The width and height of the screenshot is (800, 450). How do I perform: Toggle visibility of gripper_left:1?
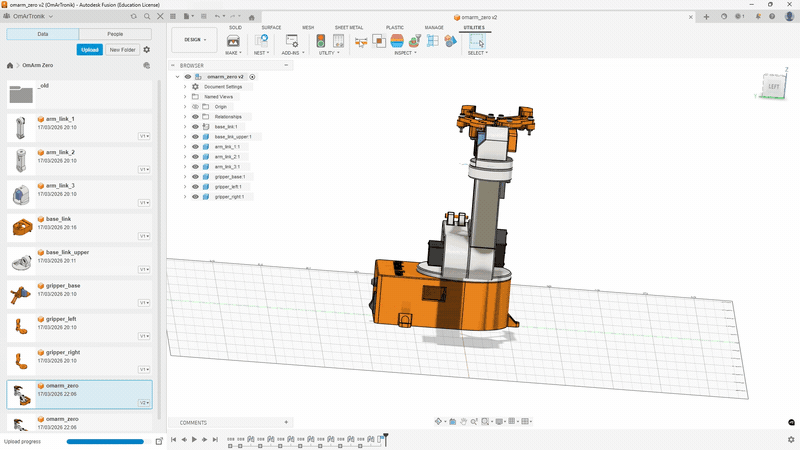click(x=195, y=187)
